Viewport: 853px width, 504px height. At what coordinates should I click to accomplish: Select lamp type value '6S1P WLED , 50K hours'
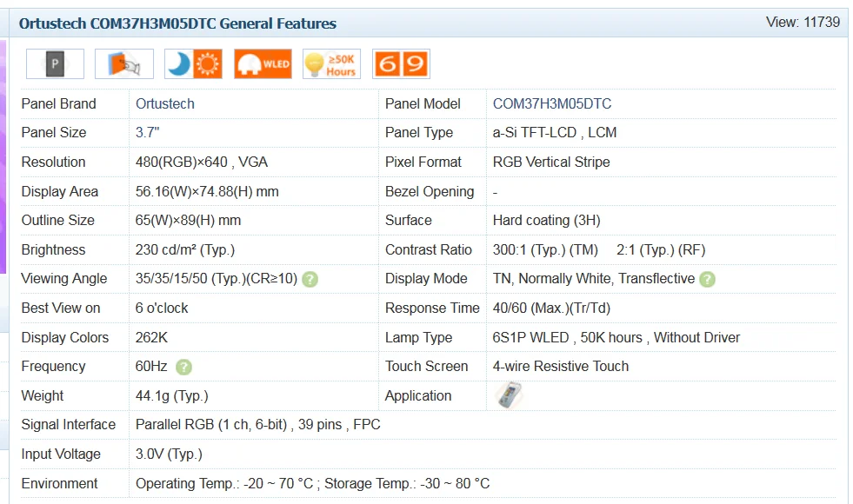568,338
